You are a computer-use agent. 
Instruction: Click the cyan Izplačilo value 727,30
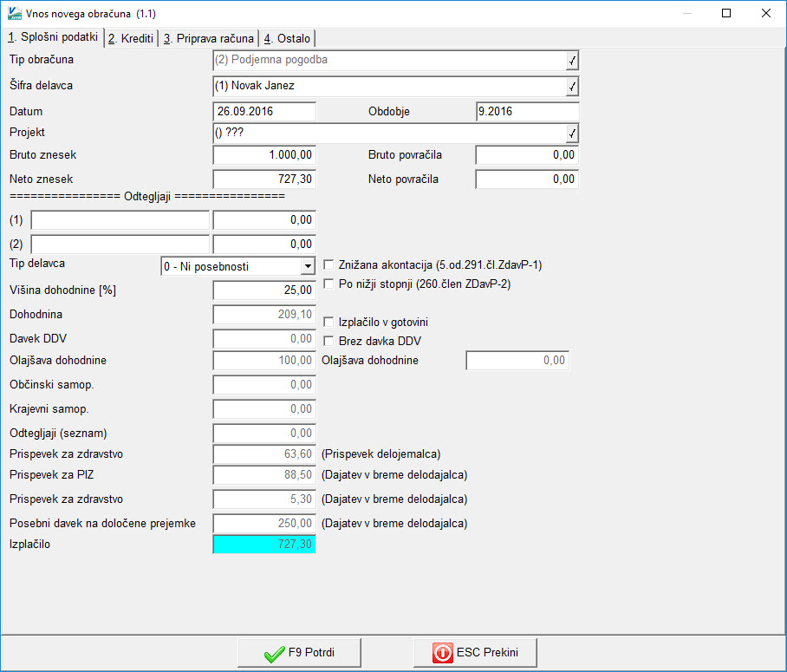click(x=264, y=544)
